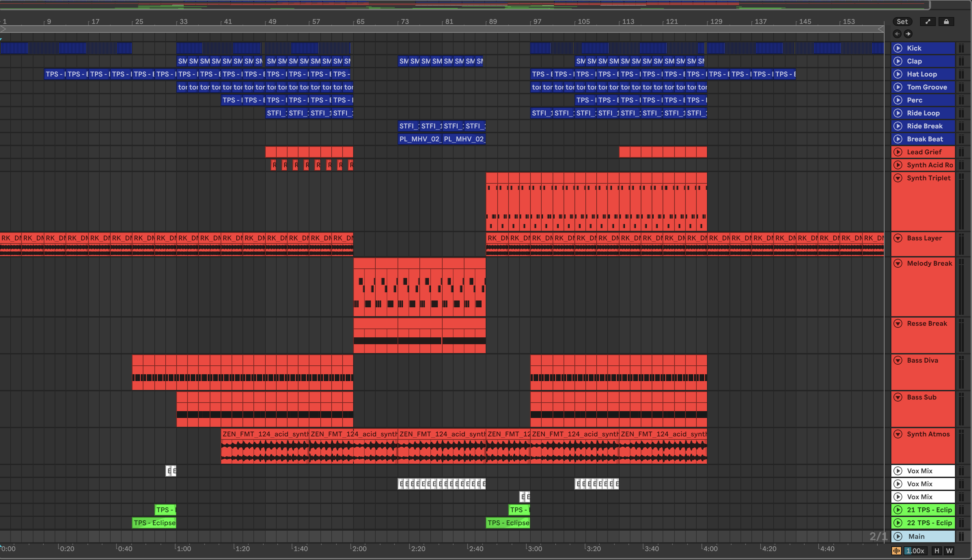Click the W optimize width button

(x=949, y=551)
